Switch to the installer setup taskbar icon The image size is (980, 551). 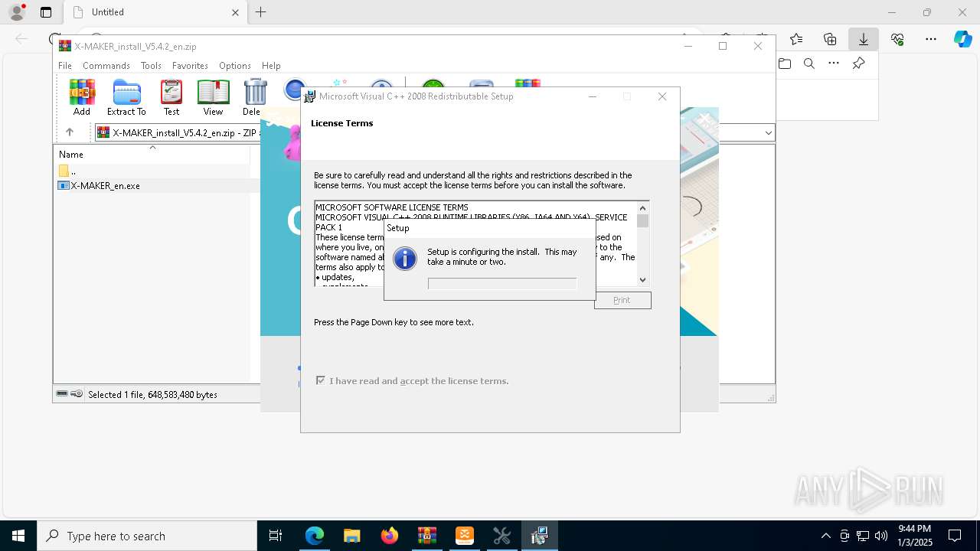pyautogui.click(x=540, y=536)
